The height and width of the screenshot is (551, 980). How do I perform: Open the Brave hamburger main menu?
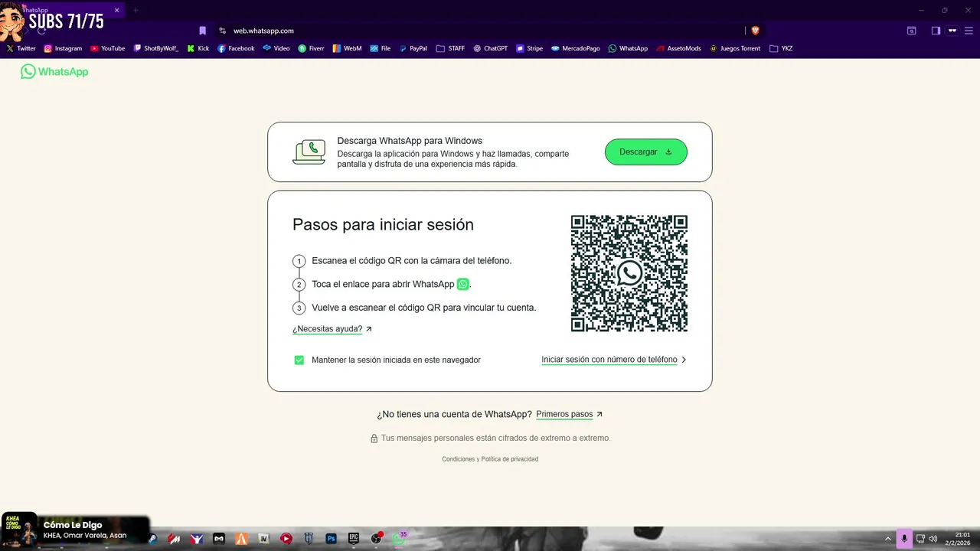(969, 31)
